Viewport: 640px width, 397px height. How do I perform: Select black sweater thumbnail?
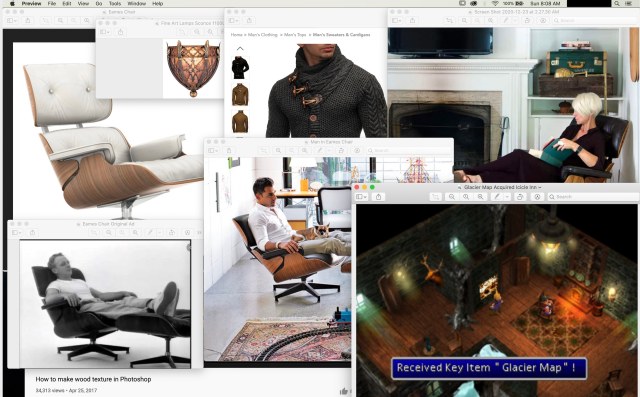[x=240, y=68]
